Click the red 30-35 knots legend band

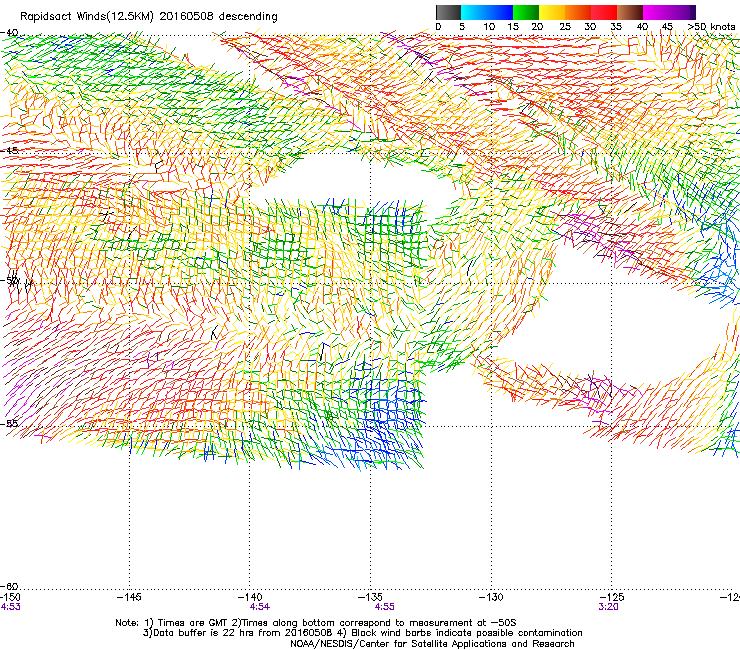click(604, 12)
